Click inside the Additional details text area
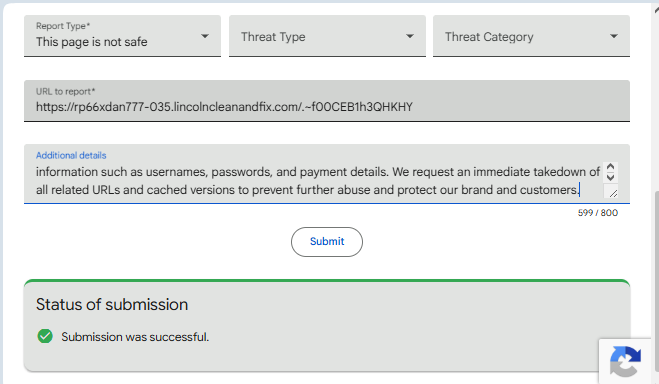Viewport: 659px width, 384px height. click(x=317, y=181)
